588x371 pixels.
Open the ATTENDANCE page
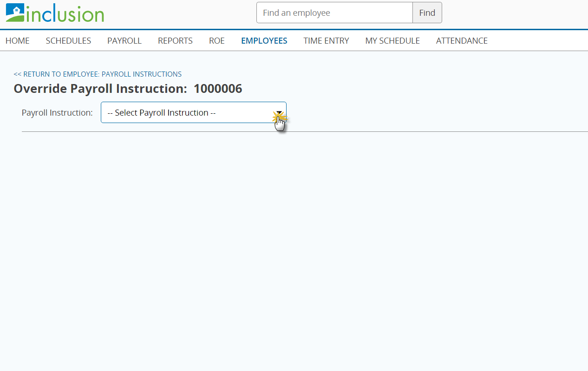462,41
